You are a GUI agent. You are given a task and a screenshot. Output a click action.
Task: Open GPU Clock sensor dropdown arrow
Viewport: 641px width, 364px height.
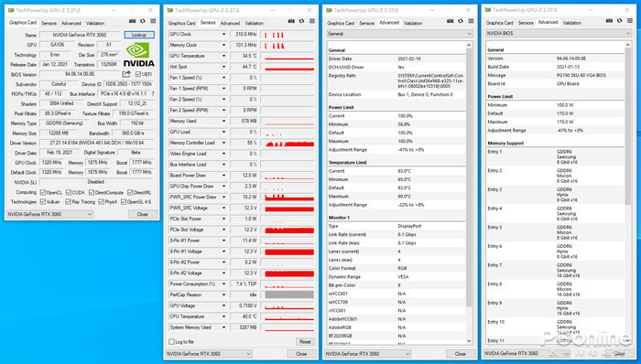point(223,34)
